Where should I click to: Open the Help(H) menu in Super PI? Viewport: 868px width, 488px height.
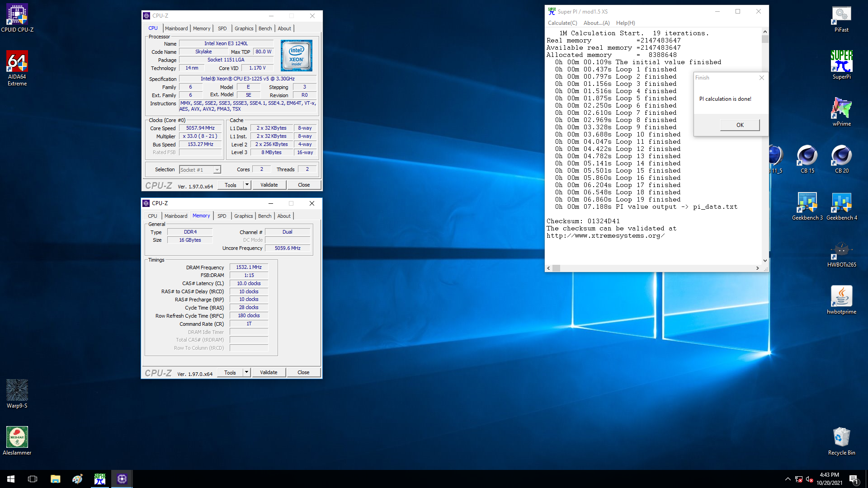[x=626, y=23]
